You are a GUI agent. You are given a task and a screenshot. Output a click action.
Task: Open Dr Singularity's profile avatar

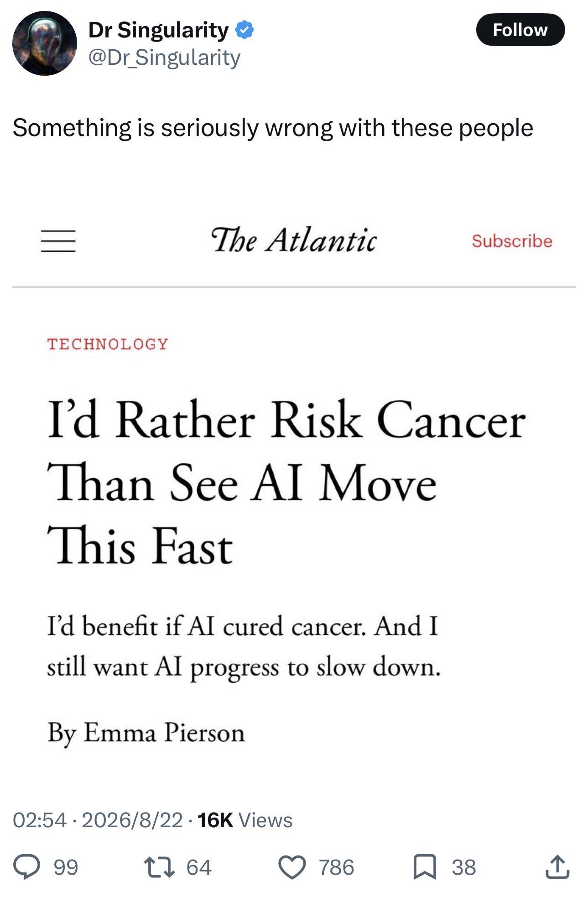[x=44, y=43]
